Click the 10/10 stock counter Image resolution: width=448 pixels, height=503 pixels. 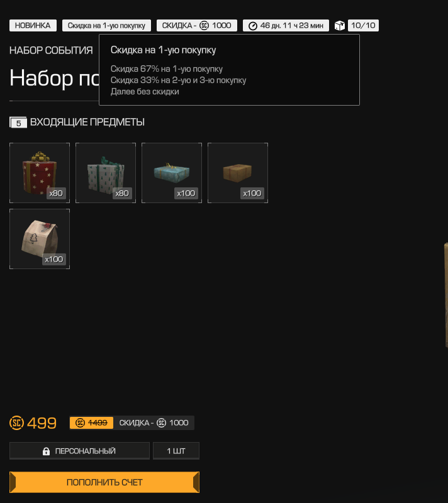(x=363, y=25)
